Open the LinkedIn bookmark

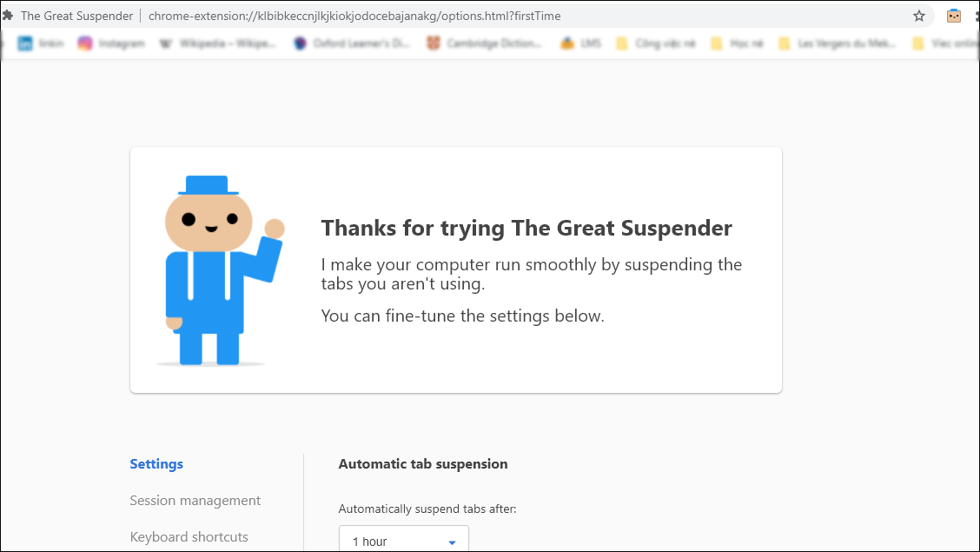pyautogui.click(x=41, y=43)
